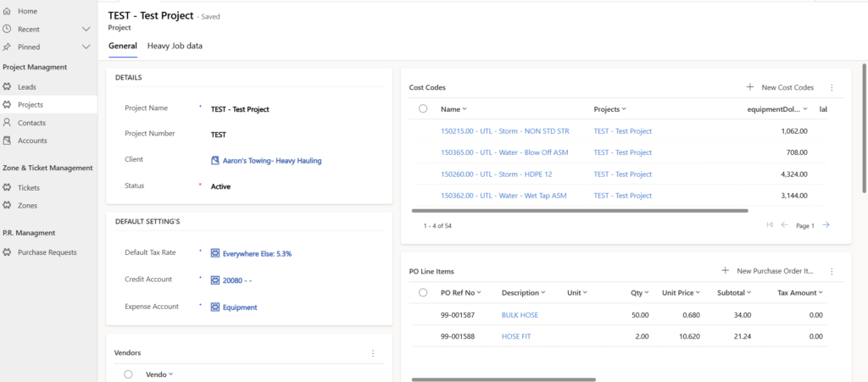868x382 pixels.
Task: Expand the Recent section chevron
Action: coord(86,29)
